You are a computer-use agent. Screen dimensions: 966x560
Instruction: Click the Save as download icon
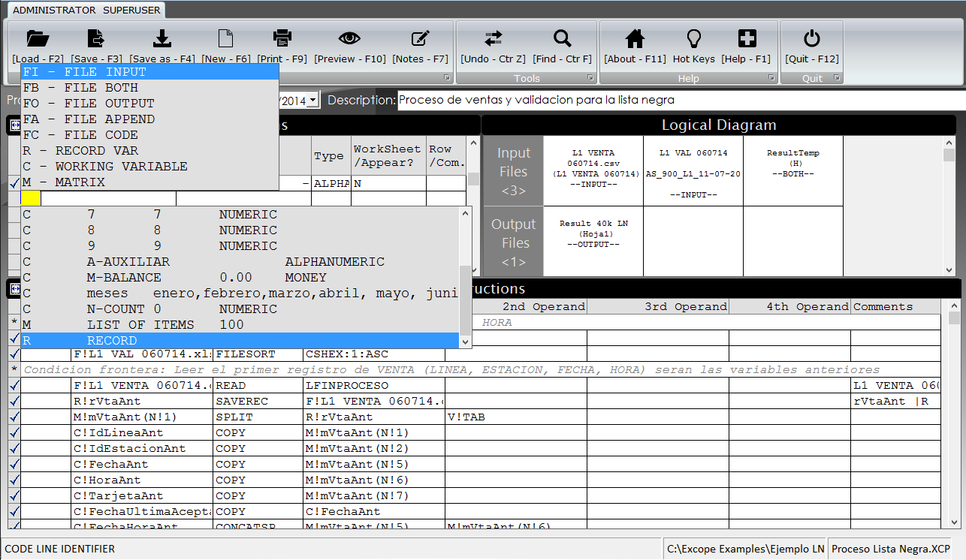point(162,38)
